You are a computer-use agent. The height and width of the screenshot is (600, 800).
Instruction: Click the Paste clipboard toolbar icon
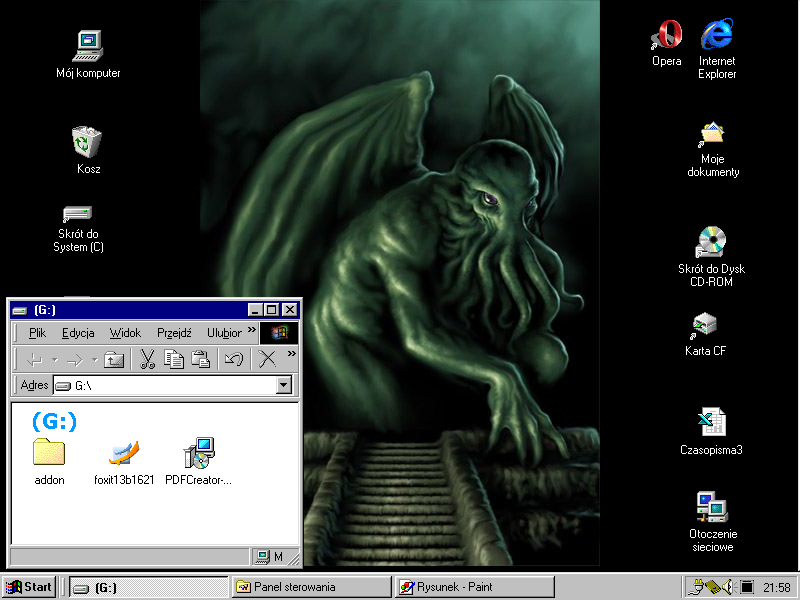point(201,359)
